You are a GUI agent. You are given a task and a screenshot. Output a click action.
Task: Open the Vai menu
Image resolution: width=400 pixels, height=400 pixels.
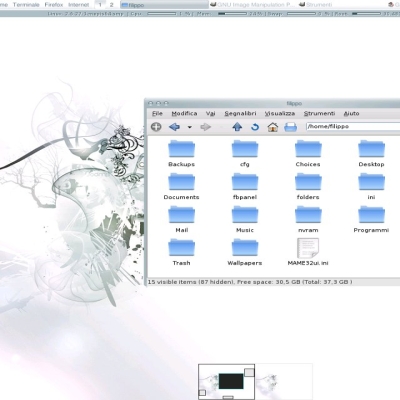click(210, 114)
